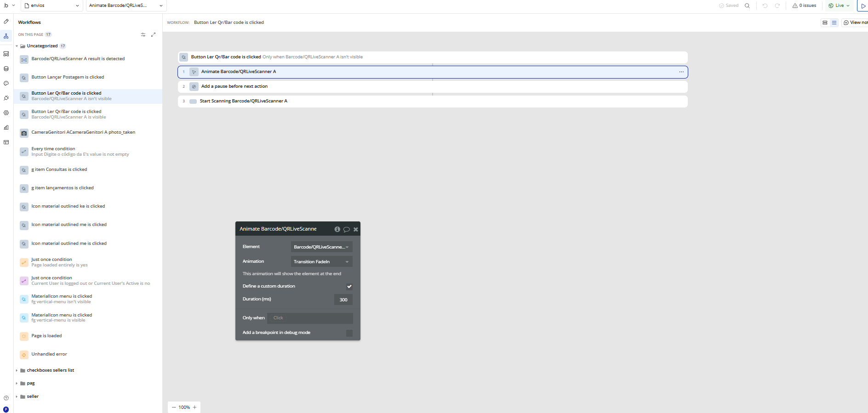
Task: Select Every time condition workflow
Action: [88, 152]
